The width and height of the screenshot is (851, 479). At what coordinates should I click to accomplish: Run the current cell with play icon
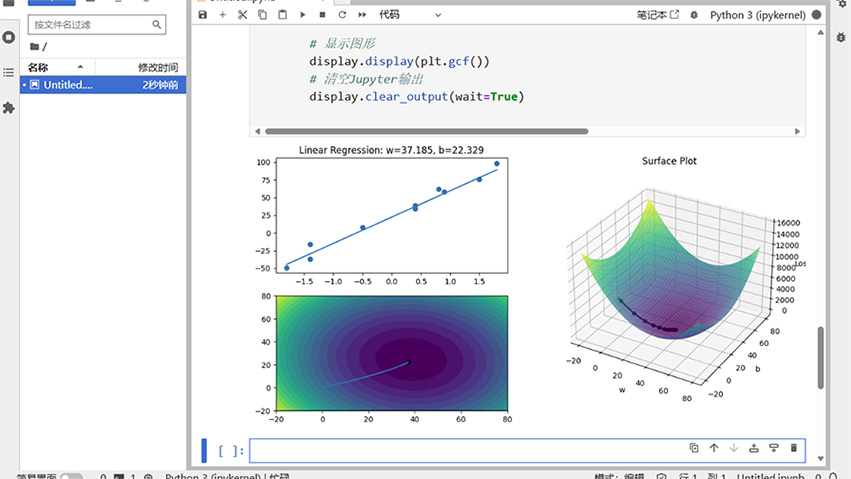[x=303, y=15]
